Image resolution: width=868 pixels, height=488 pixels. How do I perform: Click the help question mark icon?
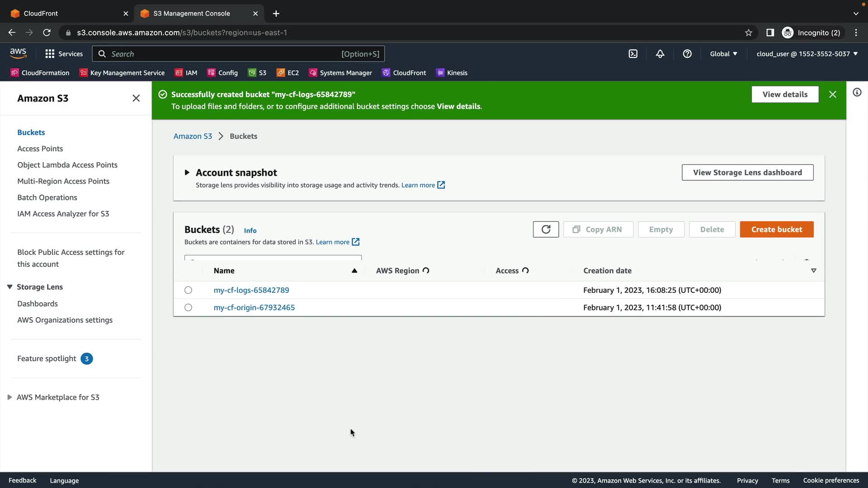click(x=687, y=54)
